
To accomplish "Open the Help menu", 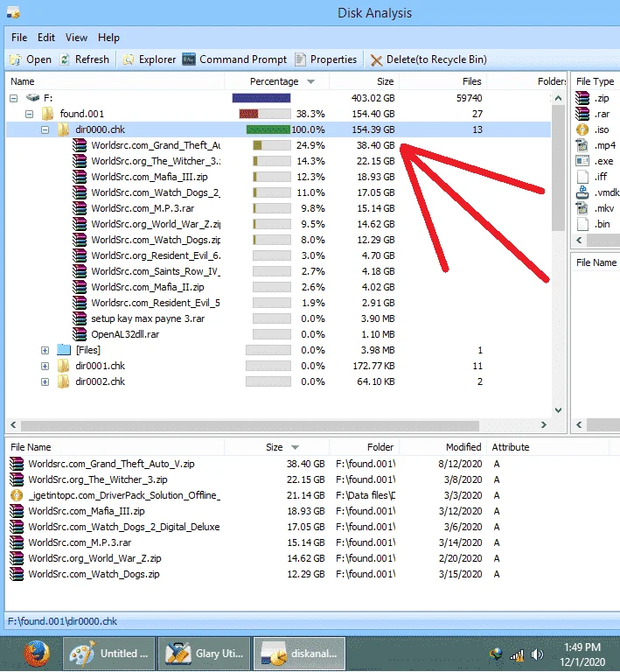I will [x=108, y=38].
